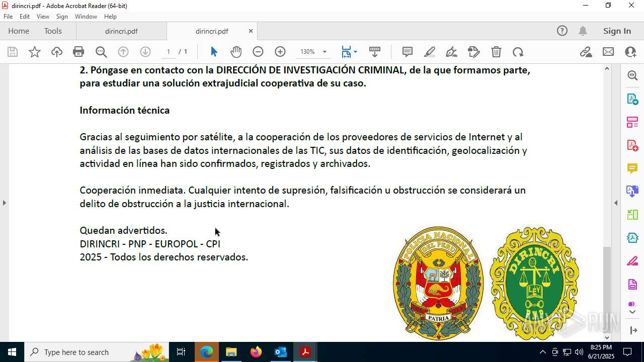Open the sign document pen tool
The height and width of the screenshot is (362, 644).
point(452,52)
